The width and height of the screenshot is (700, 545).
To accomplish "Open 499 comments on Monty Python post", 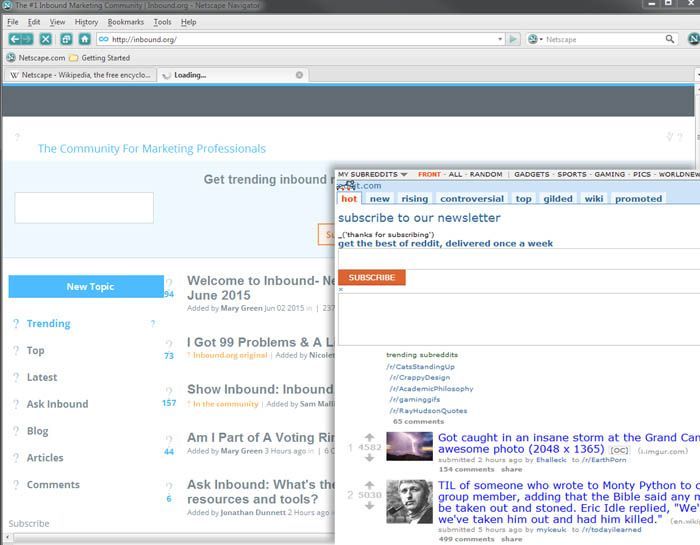I will coord(466,539).
